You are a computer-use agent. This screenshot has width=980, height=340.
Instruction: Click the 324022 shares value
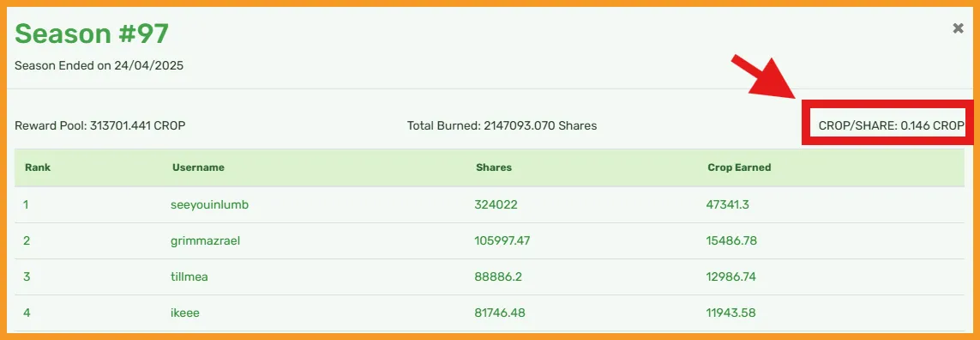pos(496,204)
